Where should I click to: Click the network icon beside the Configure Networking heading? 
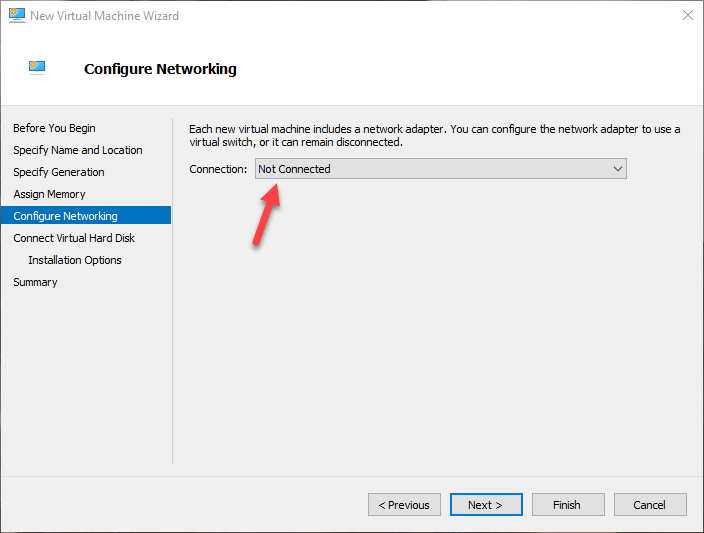pyautogui.click(x=37, y=68)
